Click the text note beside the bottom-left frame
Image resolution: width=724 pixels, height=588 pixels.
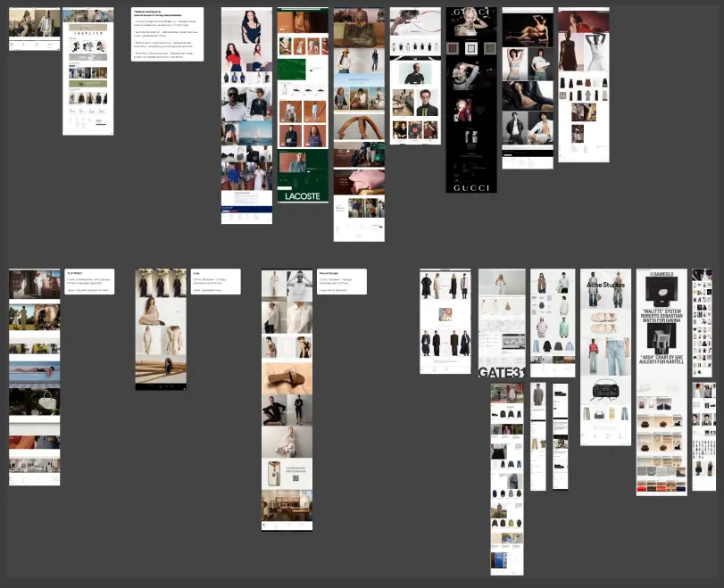89,281
